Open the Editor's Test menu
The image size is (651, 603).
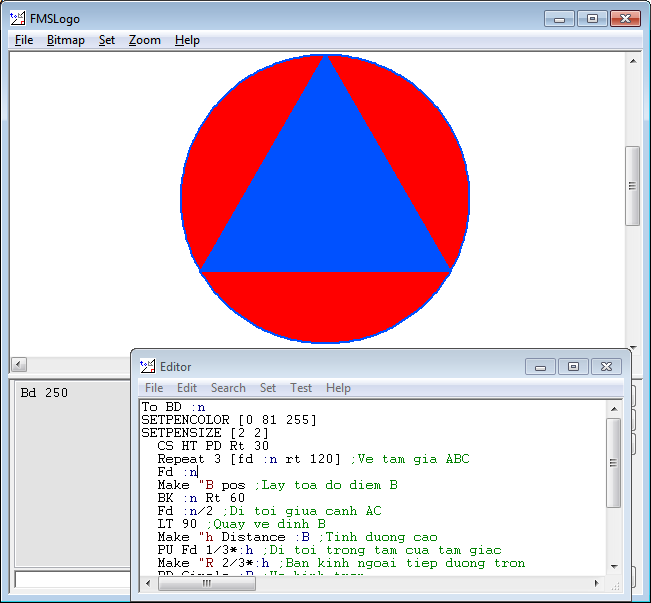301,388
